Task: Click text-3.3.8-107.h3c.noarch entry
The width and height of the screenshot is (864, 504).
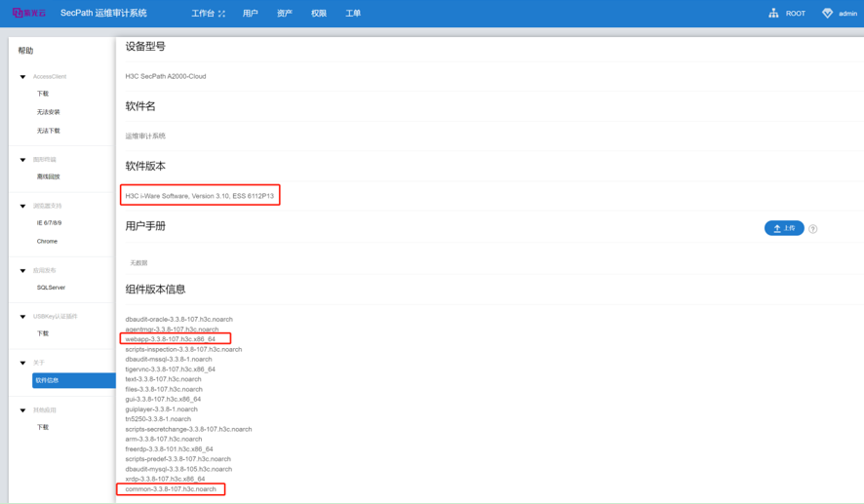Action: [163, 379]
